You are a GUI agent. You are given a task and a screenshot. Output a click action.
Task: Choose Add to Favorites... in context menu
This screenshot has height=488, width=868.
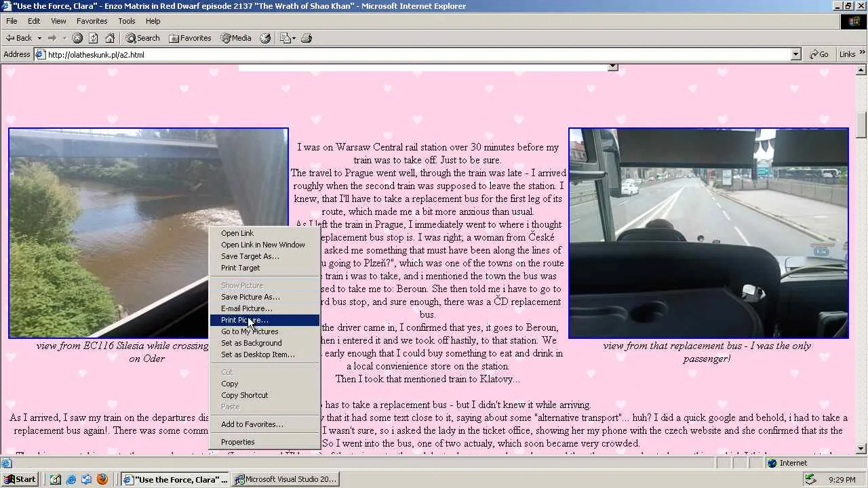coord(264,424)
